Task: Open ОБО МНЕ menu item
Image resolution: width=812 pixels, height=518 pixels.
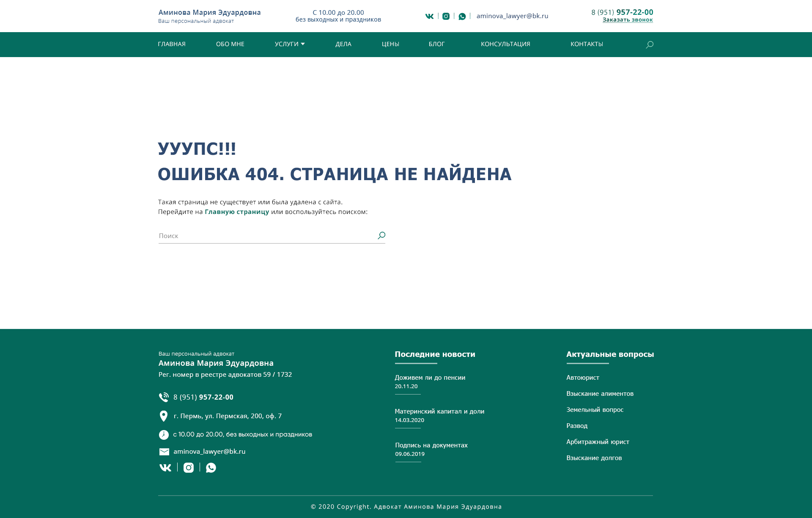Action: coord(230,44)
